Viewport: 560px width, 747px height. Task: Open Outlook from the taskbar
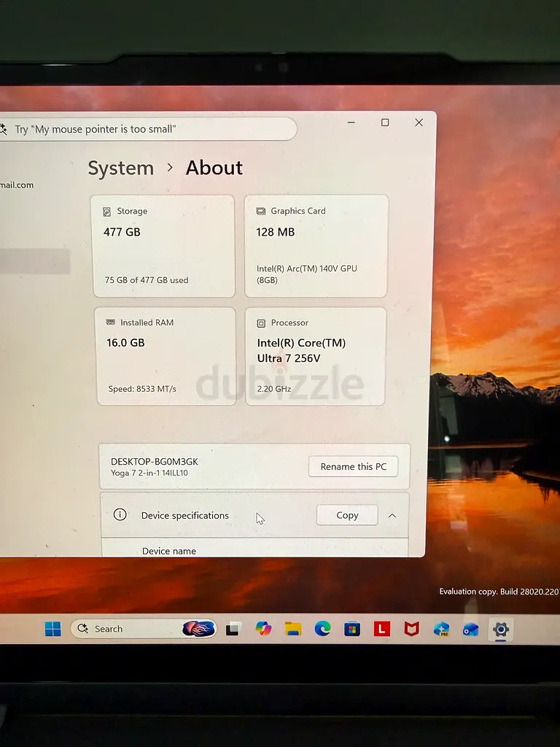click(x=470, y=630)
